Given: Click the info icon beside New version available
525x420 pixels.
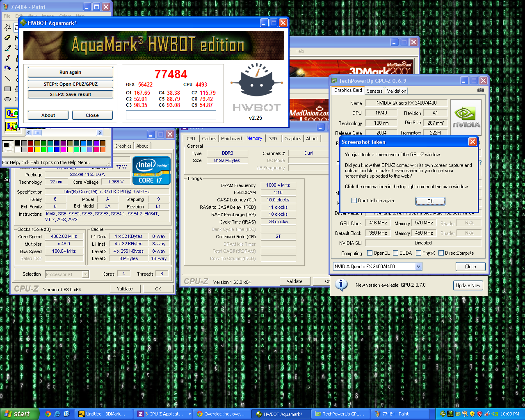Looking at the screenshot, I should [341, 285].
